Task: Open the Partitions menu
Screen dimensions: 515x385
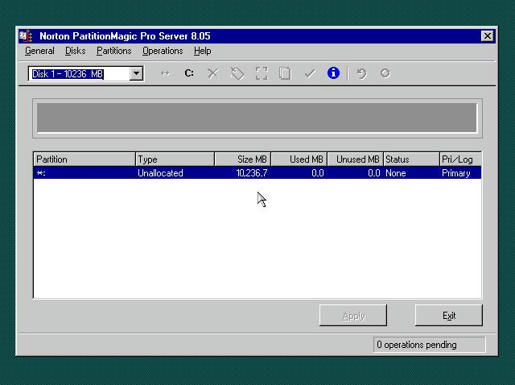Action: click(114, 51)
